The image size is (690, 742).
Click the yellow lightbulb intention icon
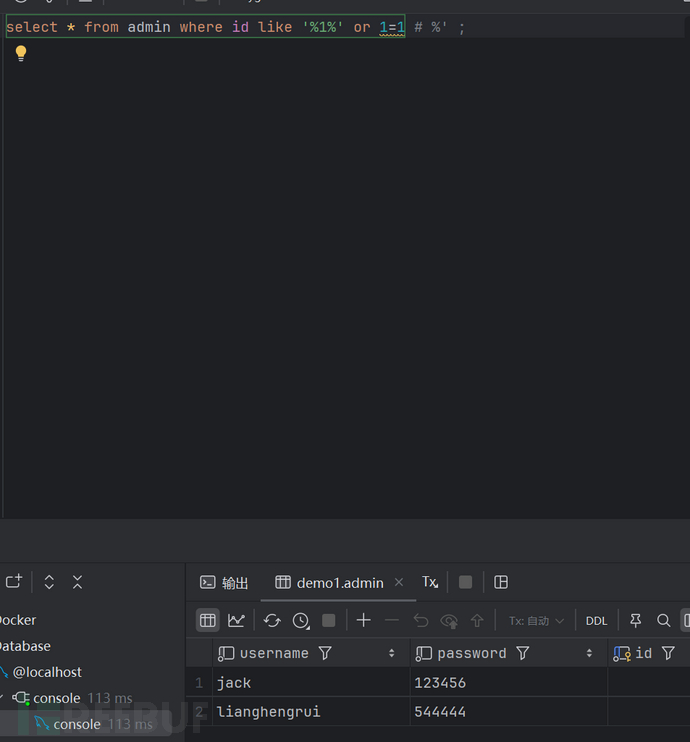[x=21, y=53]
